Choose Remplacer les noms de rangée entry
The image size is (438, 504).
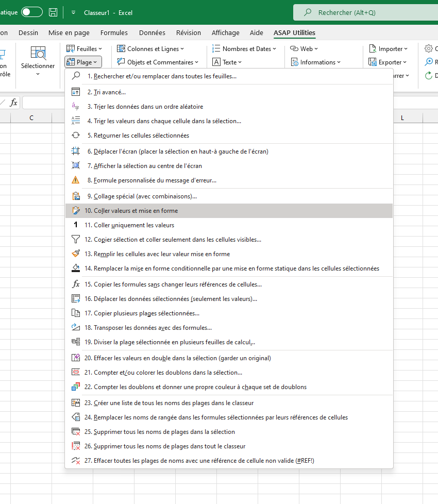click(229, 417)
